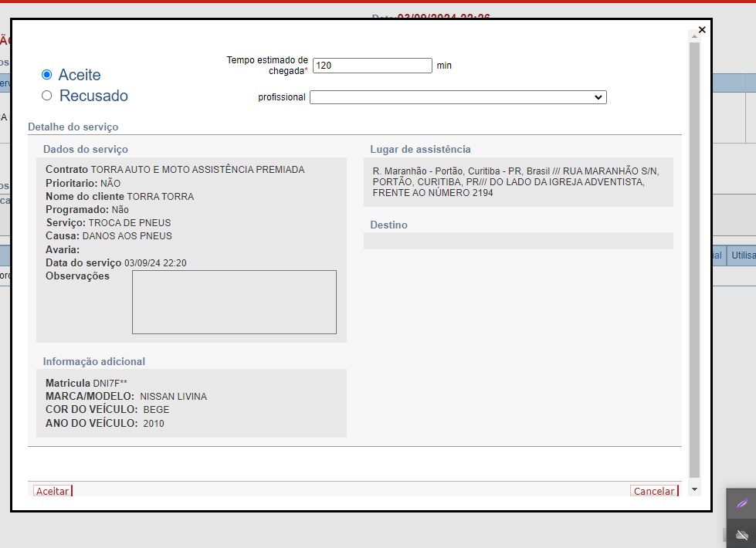The width and height of the screenshot is (756, 548).
Task: Click the plate value DNI7F**
Action: point(110,383)
